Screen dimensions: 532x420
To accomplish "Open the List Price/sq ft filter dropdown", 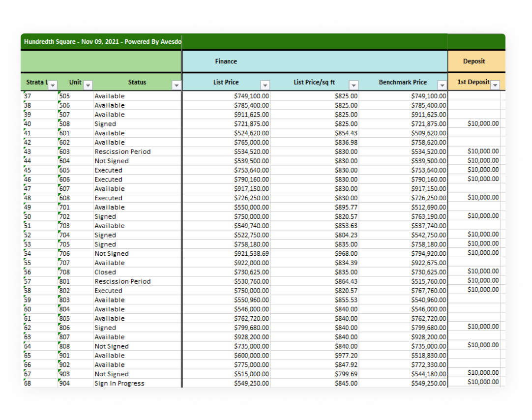I will [x=354, y=85].
